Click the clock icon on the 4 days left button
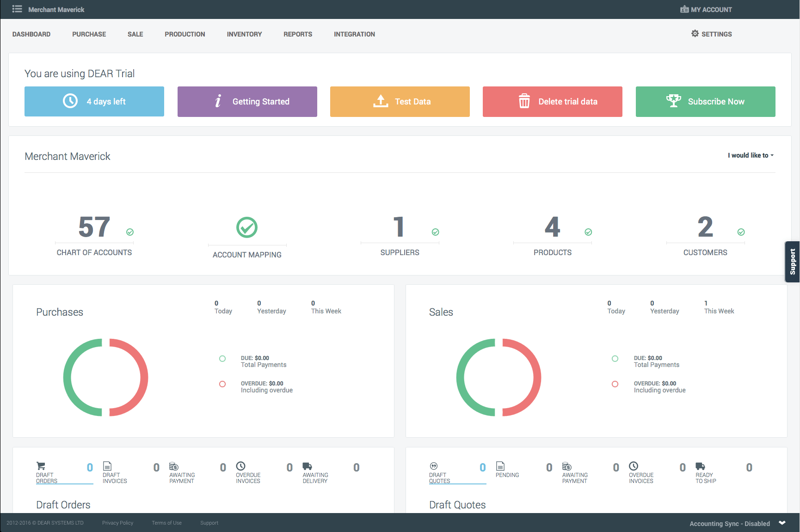 pyautogui.click(x=70, y=101)
